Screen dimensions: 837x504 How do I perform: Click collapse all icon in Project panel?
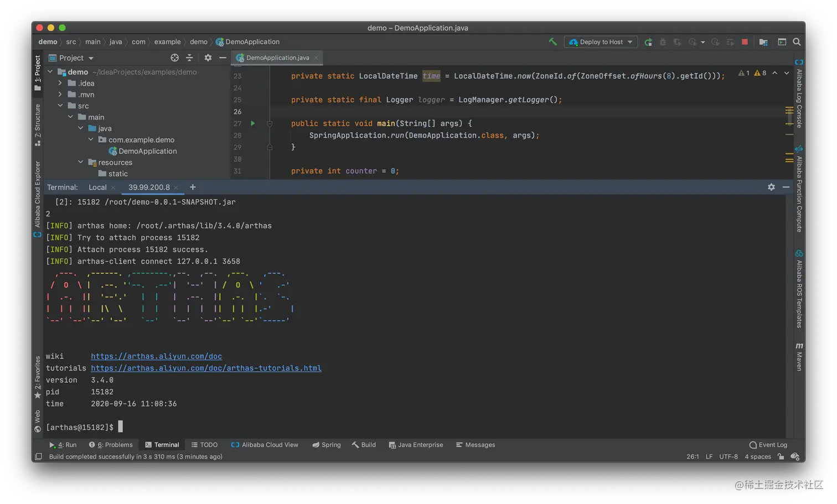pyautogui.click(x=189, y=58)
